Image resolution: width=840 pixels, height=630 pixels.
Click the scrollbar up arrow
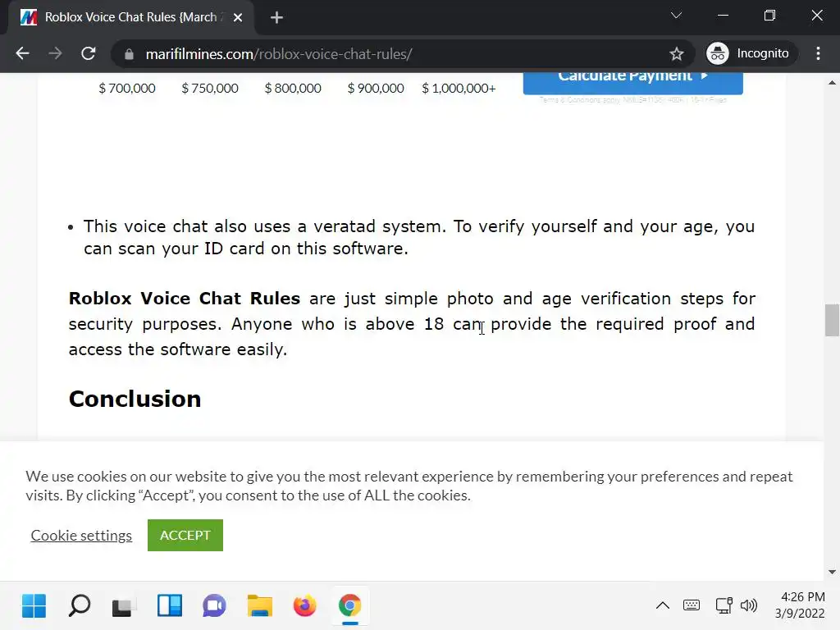click(832, 83)
